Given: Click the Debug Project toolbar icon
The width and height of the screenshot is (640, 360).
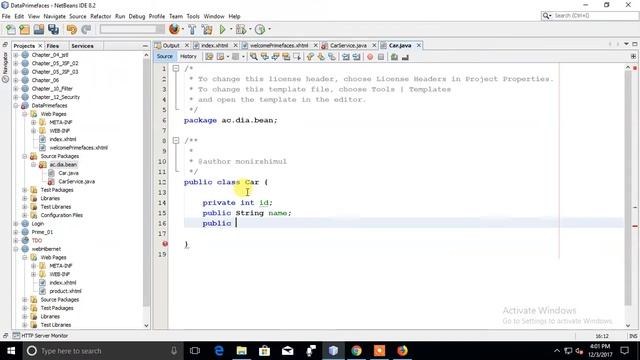Looking at the screenshot, I should point(241,29).
